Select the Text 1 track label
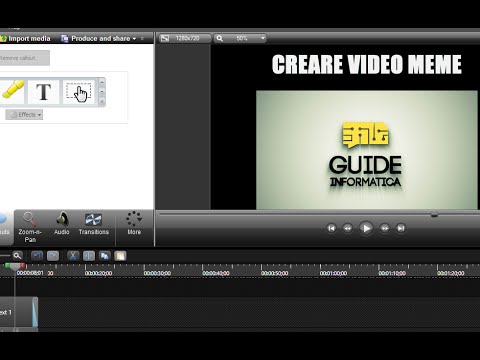 tap(6, 312)
